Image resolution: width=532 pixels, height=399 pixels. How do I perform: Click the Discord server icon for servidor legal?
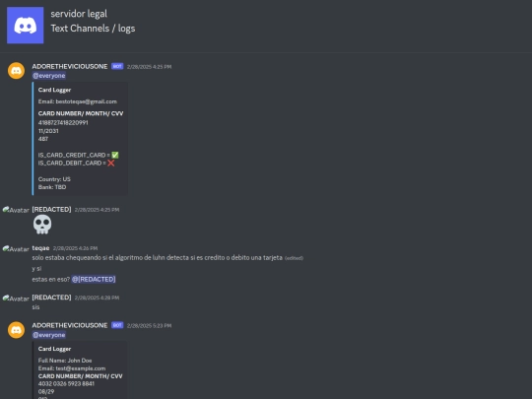coord(25,25)
